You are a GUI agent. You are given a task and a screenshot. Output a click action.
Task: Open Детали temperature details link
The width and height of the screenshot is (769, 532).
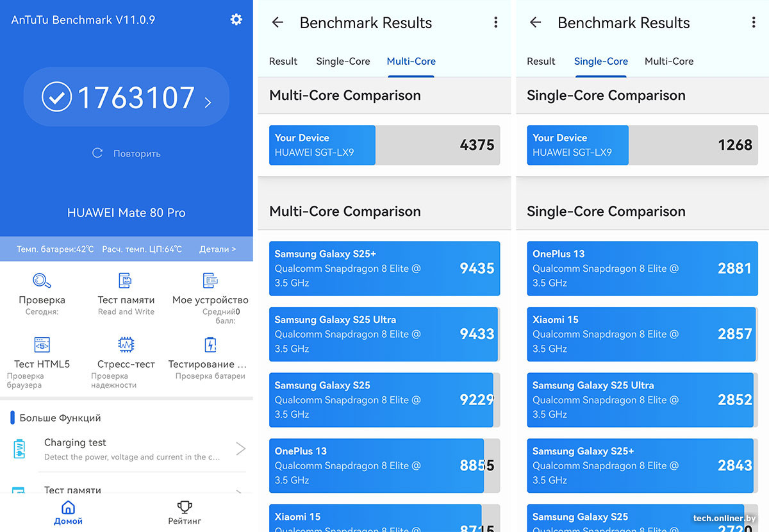217,249
